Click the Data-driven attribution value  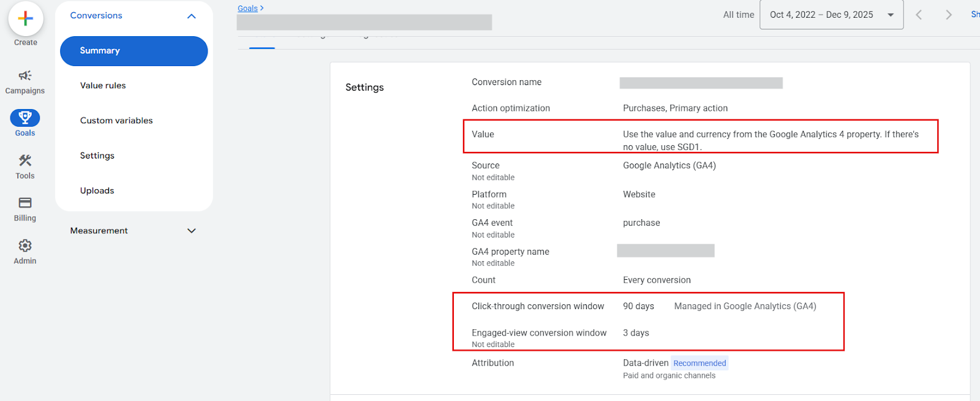(x=646, y=363)
